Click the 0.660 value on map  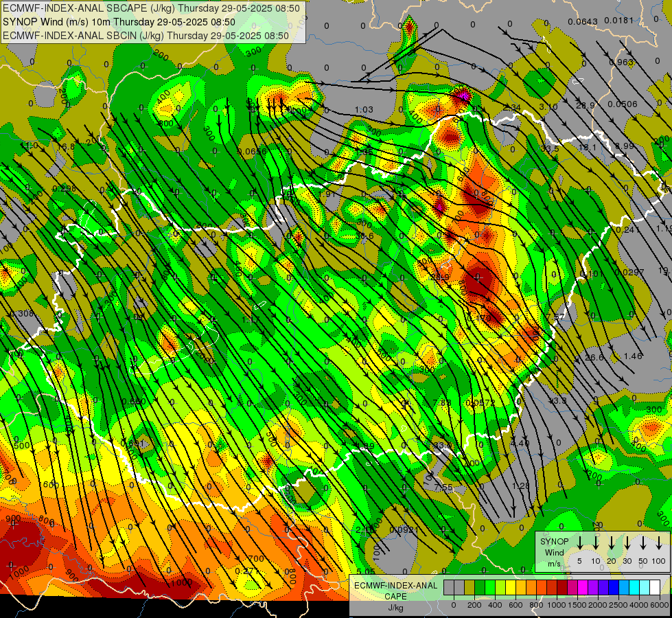point(133,402)
